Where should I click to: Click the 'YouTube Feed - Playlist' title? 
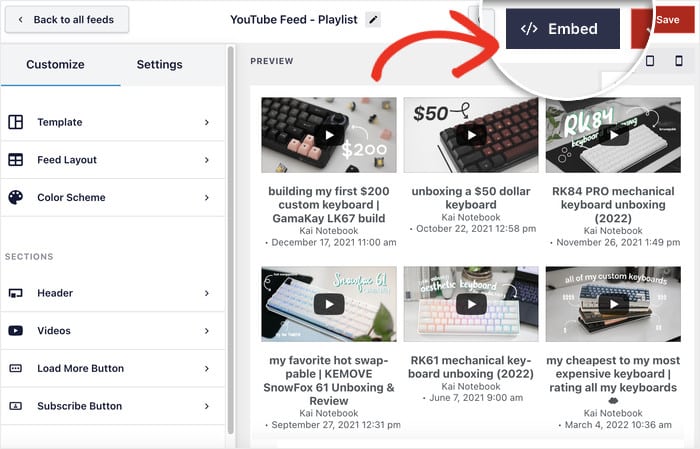pyautogui.click(x=294, y=20)
